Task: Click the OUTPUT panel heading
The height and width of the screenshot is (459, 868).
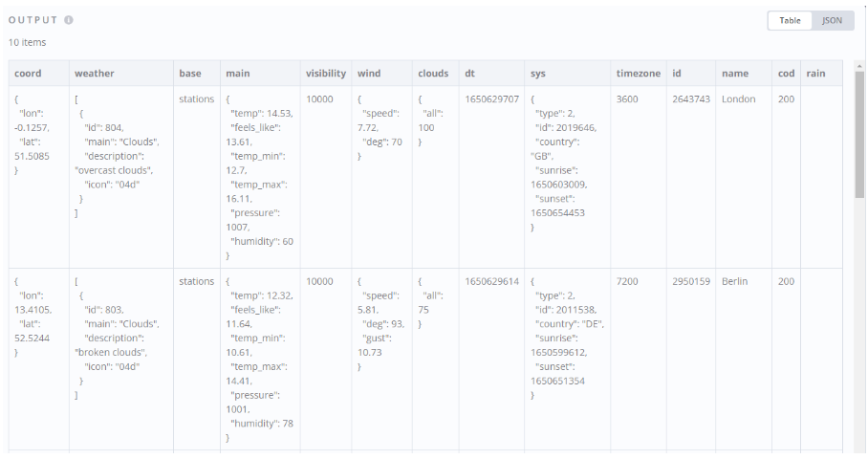Action: coord(33,20)
